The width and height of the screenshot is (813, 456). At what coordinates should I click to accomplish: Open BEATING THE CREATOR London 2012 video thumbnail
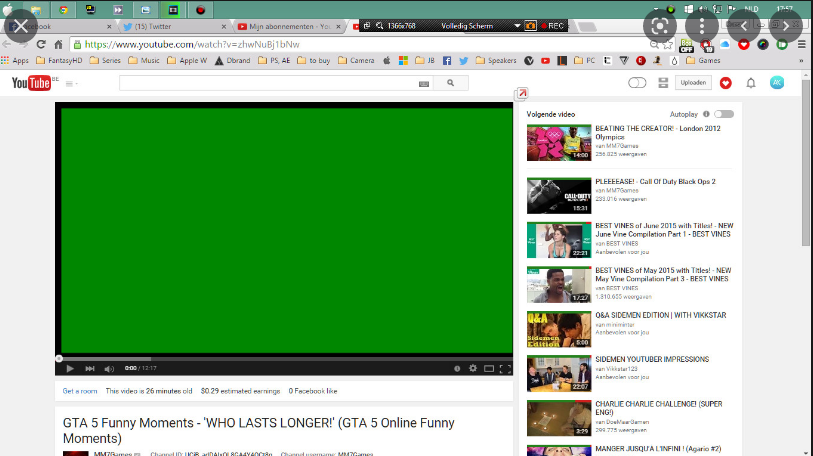click(559, 143)
